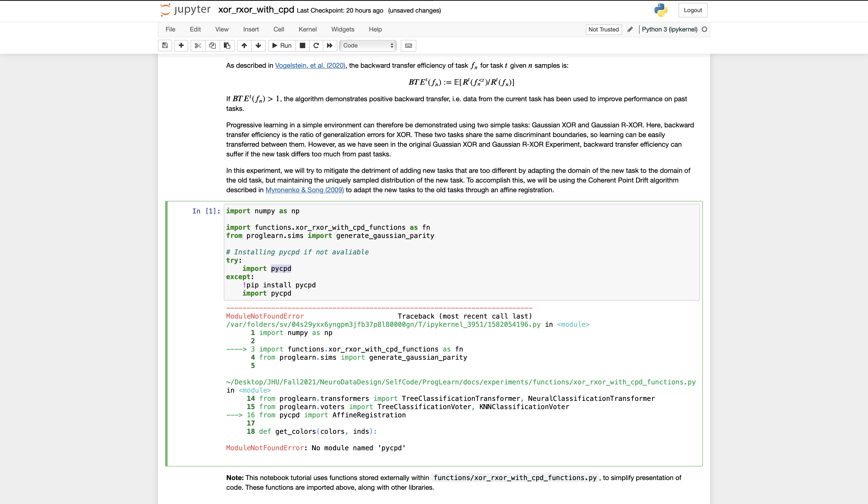Click the Not Trusted notebook indicator
The height and width of the screenshot is (504, 868).
click(x=604, y=29)
